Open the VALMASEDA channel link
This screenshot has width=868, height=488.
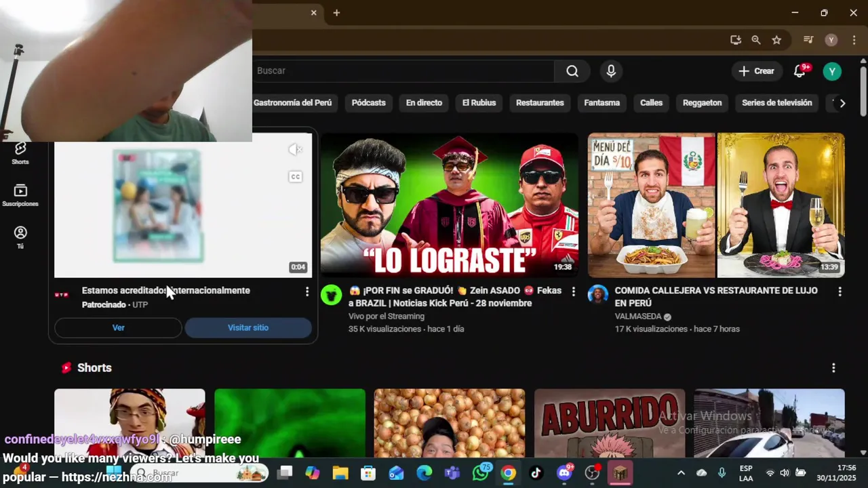tap(638, 317)
